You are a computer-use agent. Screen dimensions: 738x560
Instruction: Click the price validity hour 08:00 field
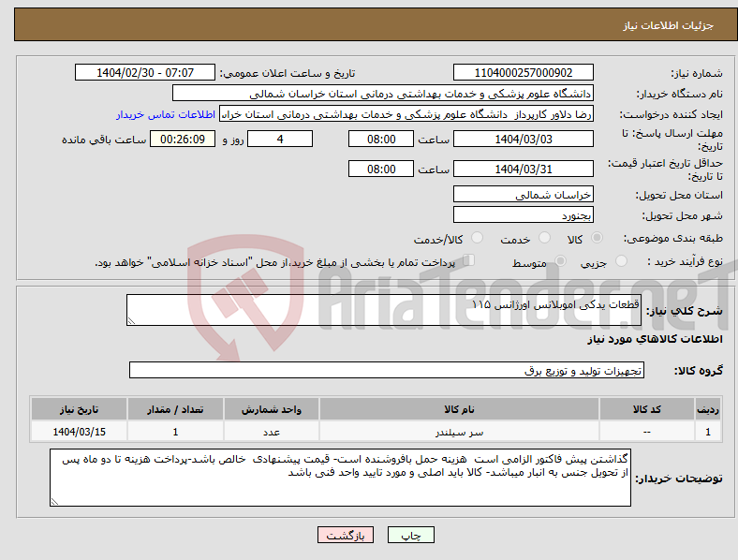tap(381, 169)
